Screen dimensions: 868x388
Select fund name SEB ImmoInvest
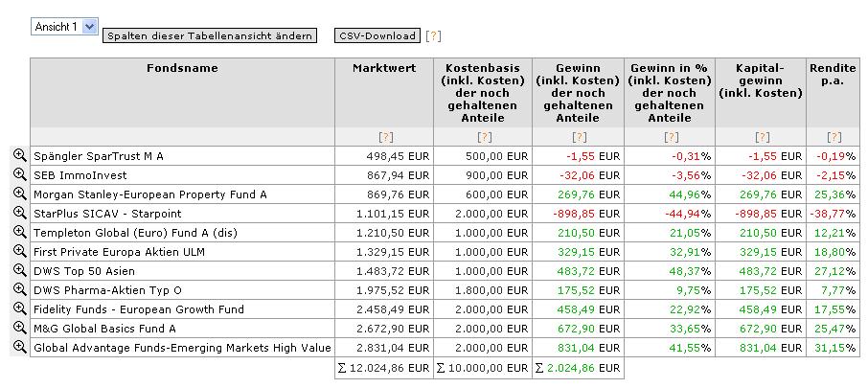tap(80, 175)
